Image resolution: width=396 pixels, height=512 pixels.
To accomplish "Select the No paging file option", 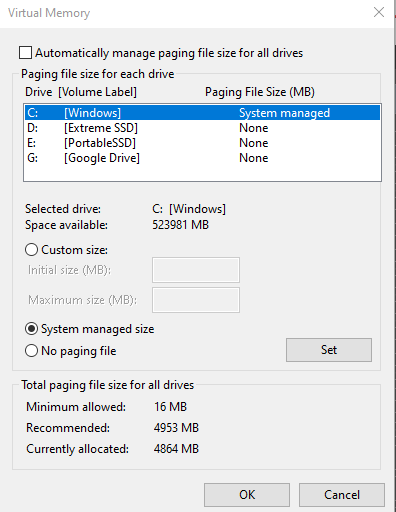I will point(31,351).
